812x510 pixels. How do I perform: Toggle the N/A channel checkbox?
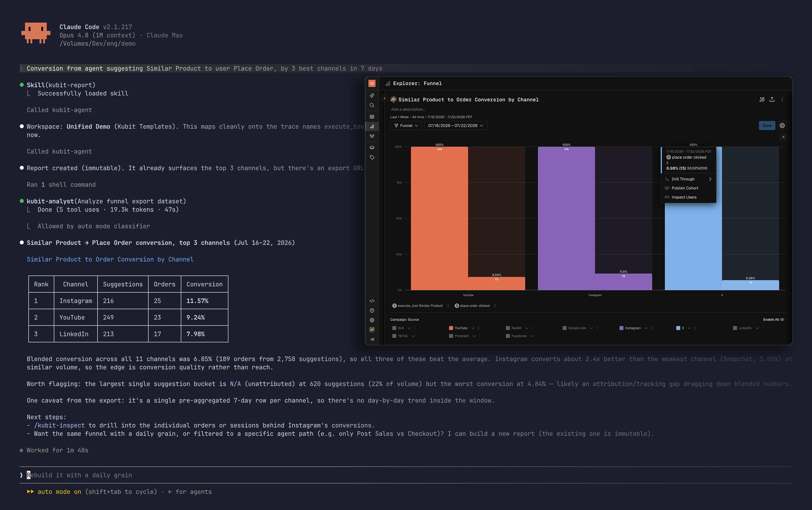pos(394,328)
